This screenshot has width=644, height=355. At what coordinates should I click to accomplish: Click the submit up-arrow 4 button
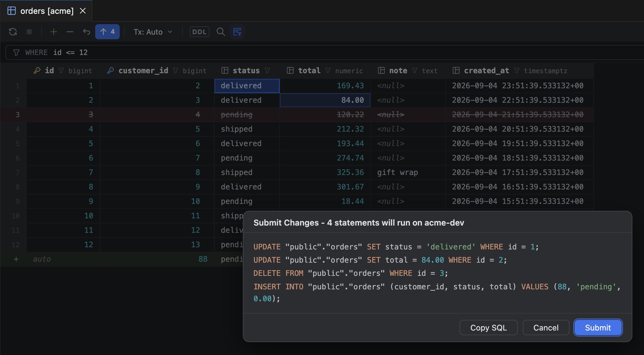click(x=107, y=32)
